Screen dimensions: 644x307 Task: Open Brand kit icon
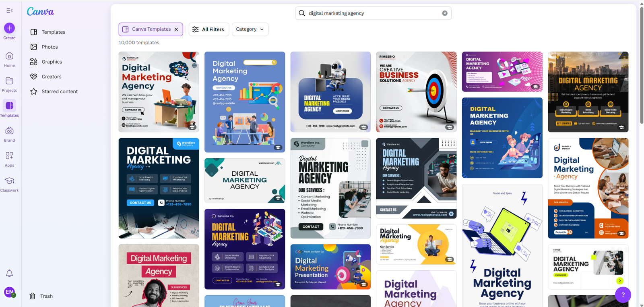click(x=10, y=131)
